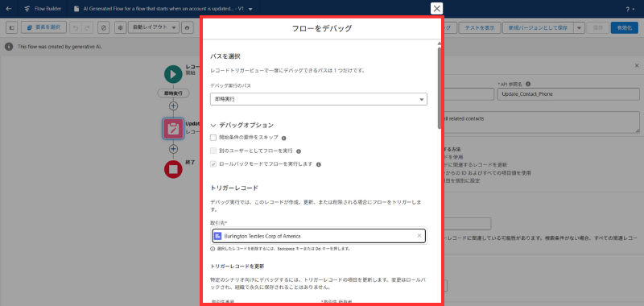Check 開始条件の要件をスキップ checkbox
The width and height of the screenshot is (644, 306).
click(x=213, y=138)
